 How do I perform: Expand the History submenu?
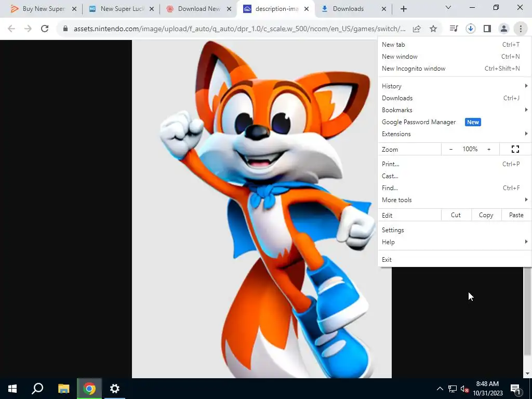click(454, 86)
